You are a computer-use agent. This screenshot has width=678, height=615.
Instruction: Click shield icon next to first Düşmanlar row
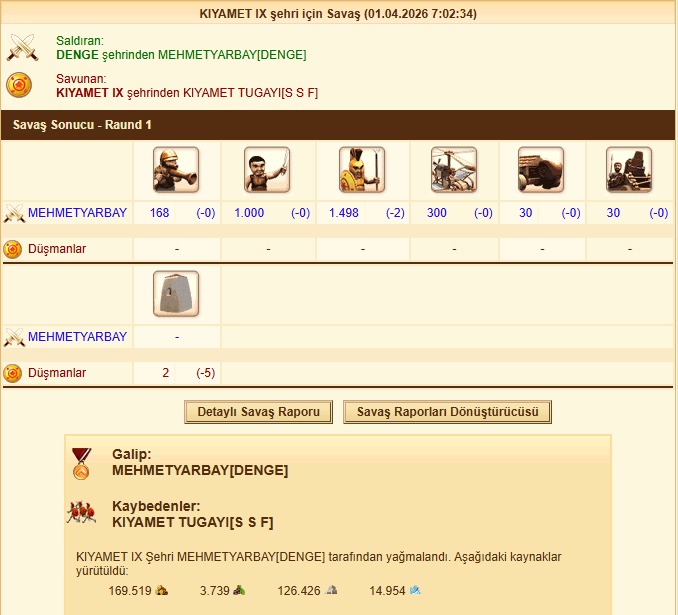tap(13, 250)
